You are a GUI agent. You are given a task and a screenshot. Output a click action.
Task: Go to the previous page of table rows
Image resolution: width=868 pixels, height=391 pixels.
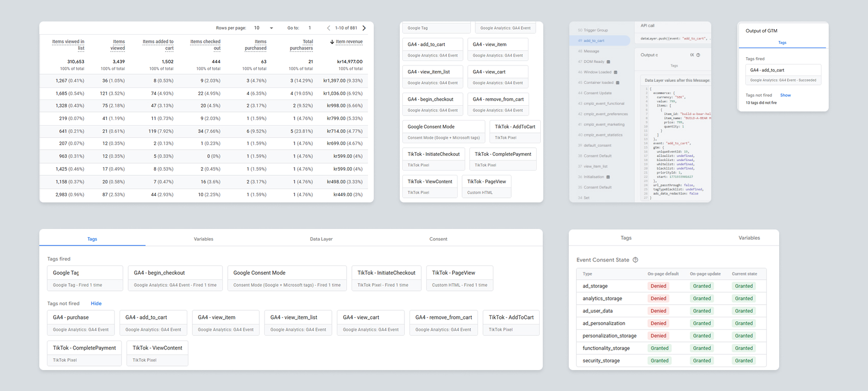pos(328,28)
